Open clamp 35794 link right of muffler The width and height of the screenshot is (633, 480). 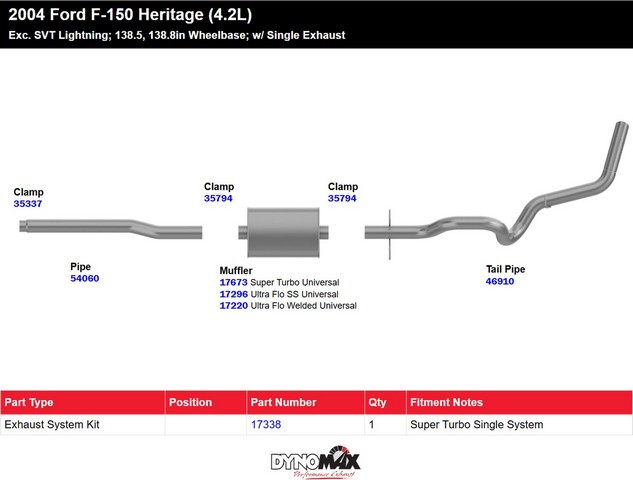(342, 198)
